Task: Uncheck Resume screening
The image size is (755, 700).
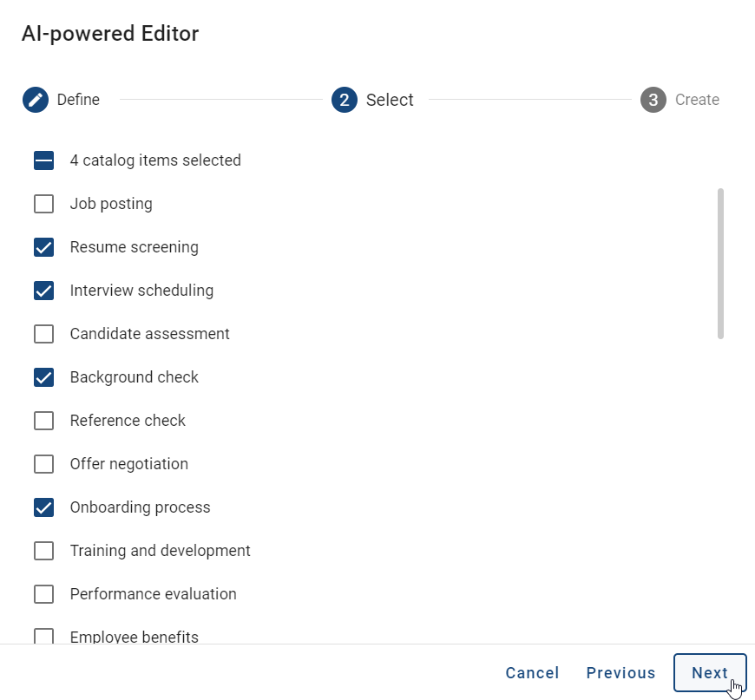Action: tap(43, 247)
